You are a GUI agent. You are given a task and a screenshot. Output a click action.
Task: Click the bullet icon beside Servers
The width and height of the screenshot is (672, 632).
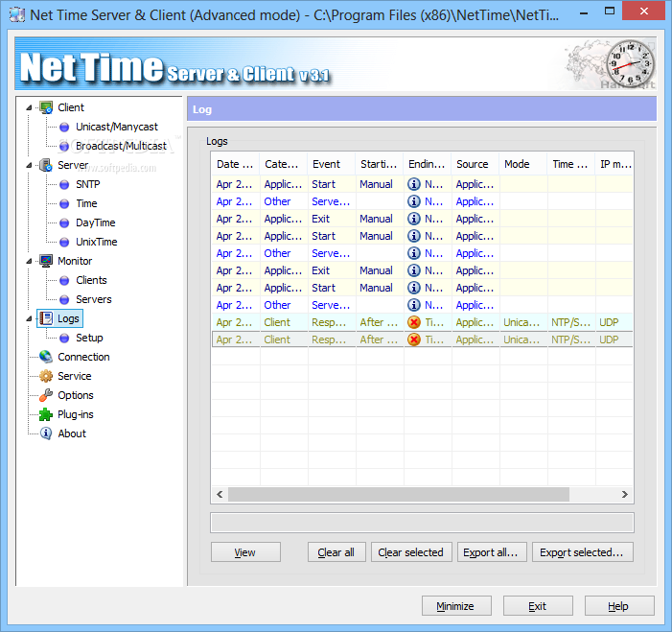pyautogui.click(x=64, y=300)
